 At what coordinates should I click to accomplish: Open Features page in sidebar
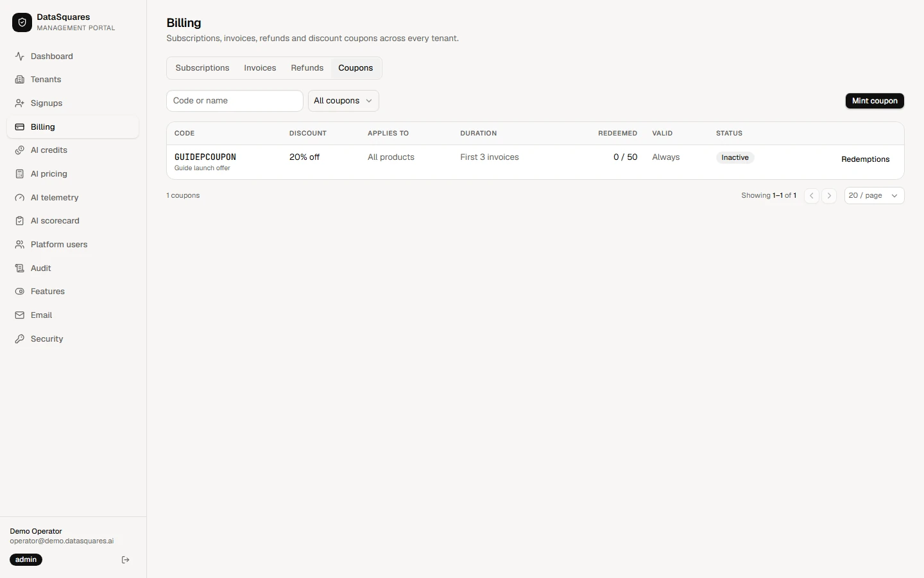point(73,292)
